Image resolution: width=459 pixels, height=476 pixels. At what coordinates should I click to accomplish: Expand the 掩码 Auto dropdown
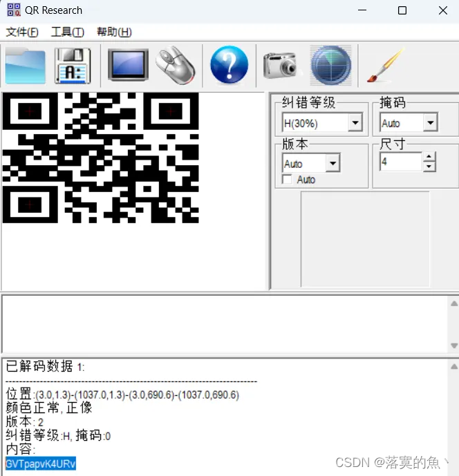click(431, 123)
